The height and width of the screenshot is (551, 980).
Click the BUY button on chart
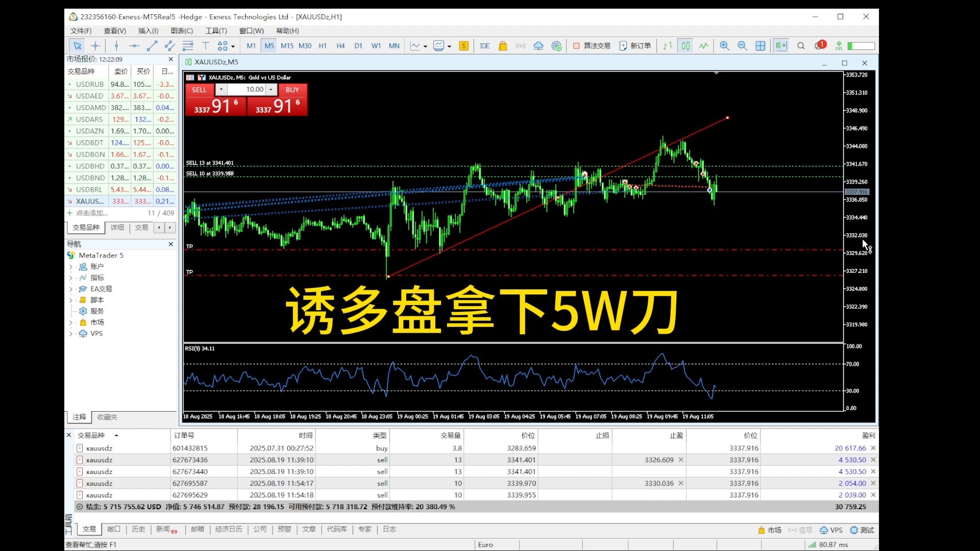point(292,90)
